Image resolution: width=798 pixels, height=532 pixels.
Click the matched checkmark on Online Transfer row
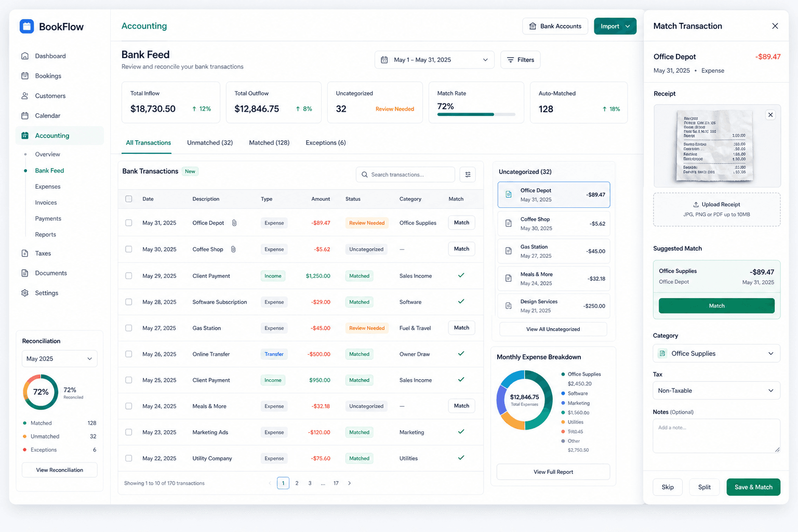(x=461, y=354)
